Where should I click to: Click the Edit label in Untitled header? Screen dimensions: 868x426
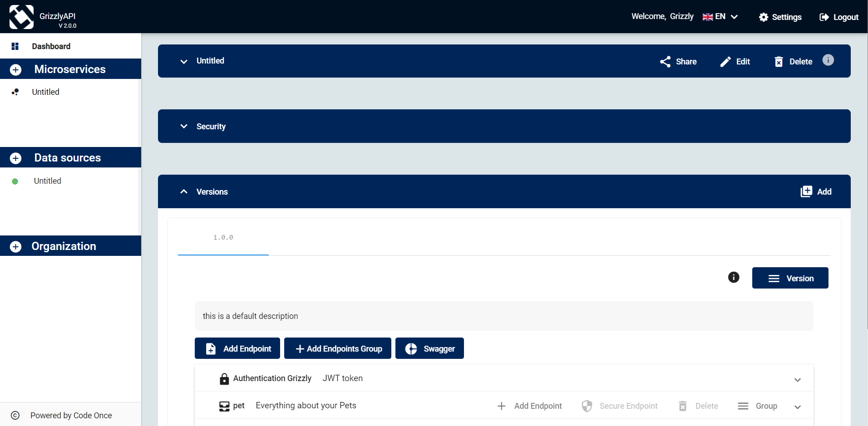coord(743,62)
